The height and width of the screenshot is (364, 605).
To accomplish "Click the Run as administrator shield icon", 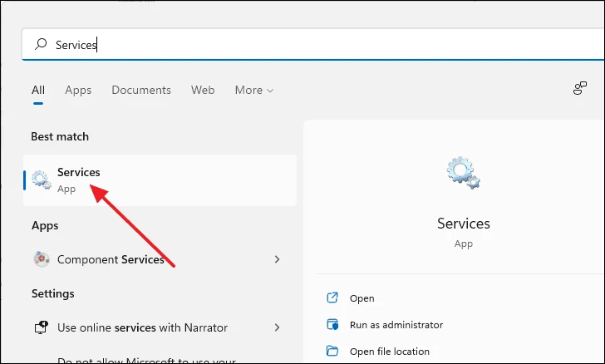I will [x=332, y=324].
